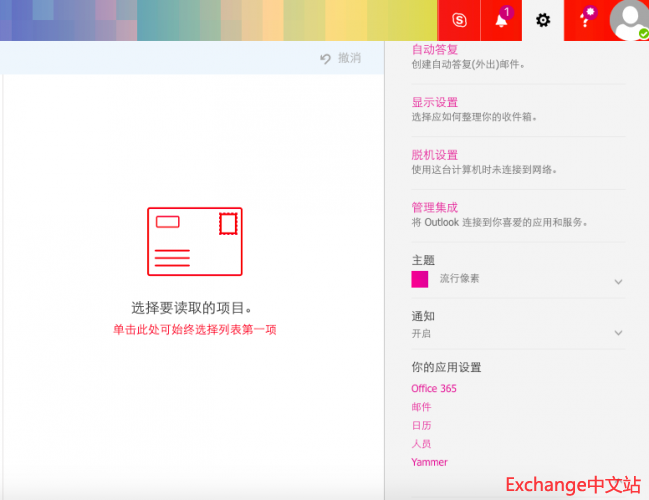Open the help question mark menu
Screen dimensions: 649x500
[x=585, y=20]
